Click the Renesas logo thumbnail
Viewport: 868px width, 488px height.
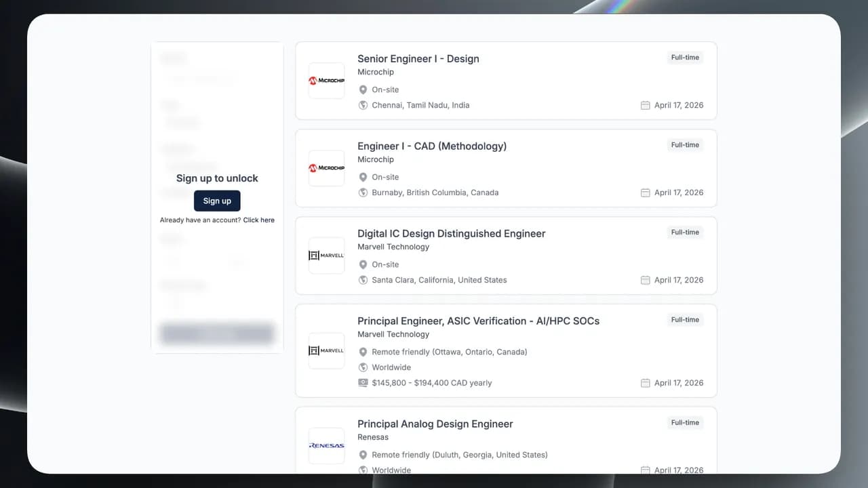pos(327,446)
